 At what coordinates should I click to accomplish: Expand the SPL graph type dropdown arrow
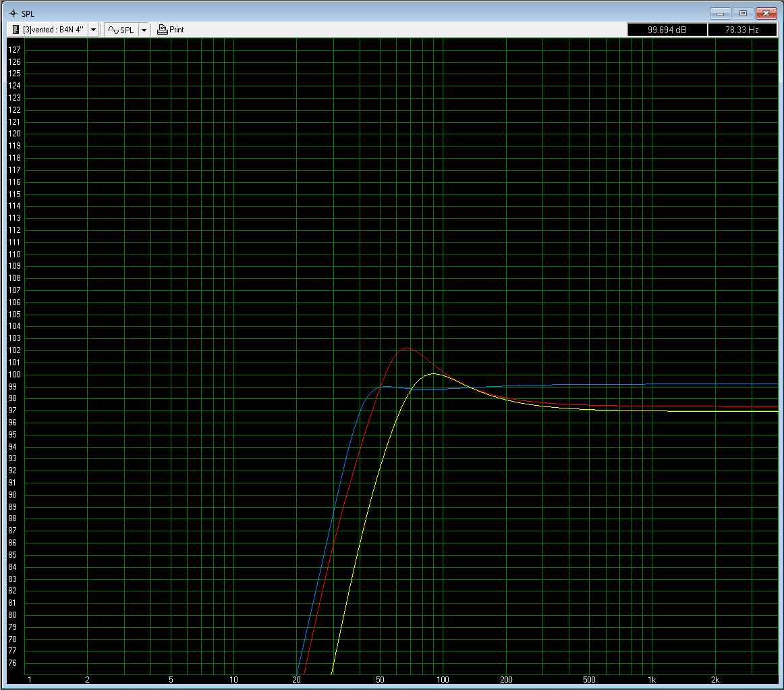144,30
